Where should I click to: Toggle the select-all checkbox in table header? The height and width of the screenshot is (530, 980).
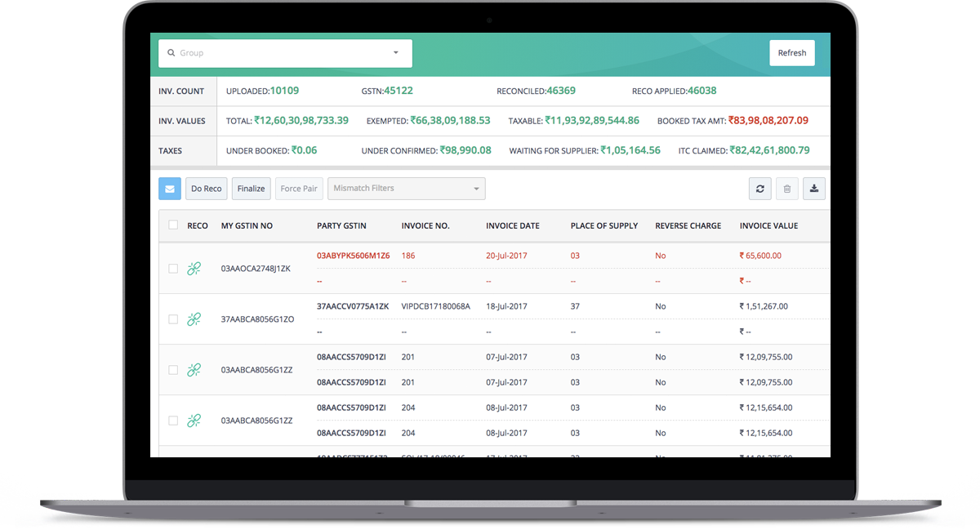(173, 225)
